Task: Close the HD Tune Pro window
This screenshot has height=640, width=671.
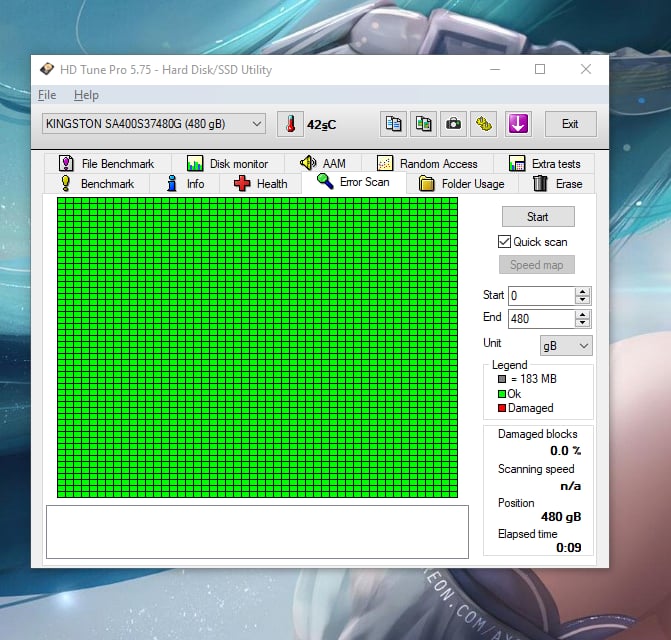Action: coord(586,69)
